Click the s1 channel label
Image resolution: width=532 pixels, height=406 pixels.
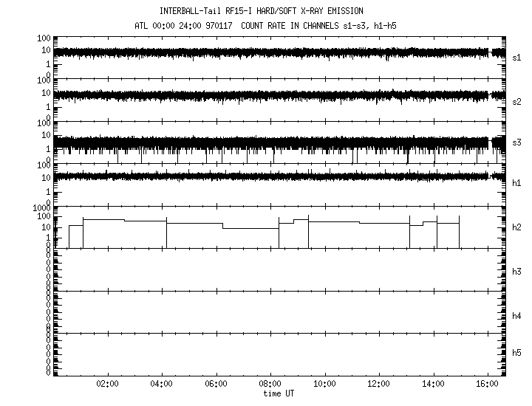516,57
